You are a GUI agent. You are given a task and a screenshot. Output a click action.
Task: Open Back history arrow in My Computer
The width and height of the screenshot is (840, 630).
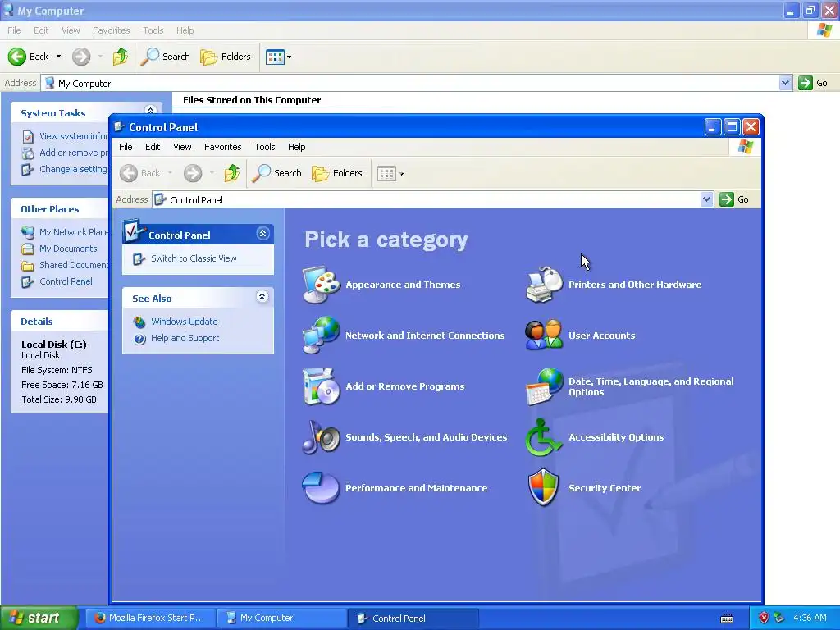click(58, 57)
